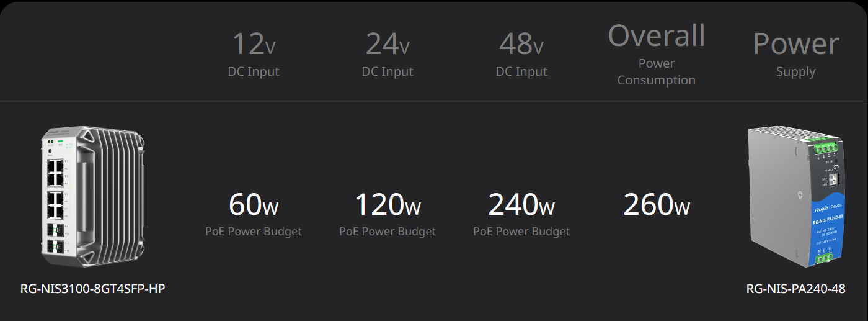This screenshot has height=321, width=868.
Task: Click the 260W overall consumption value
Action: [657, 204]
